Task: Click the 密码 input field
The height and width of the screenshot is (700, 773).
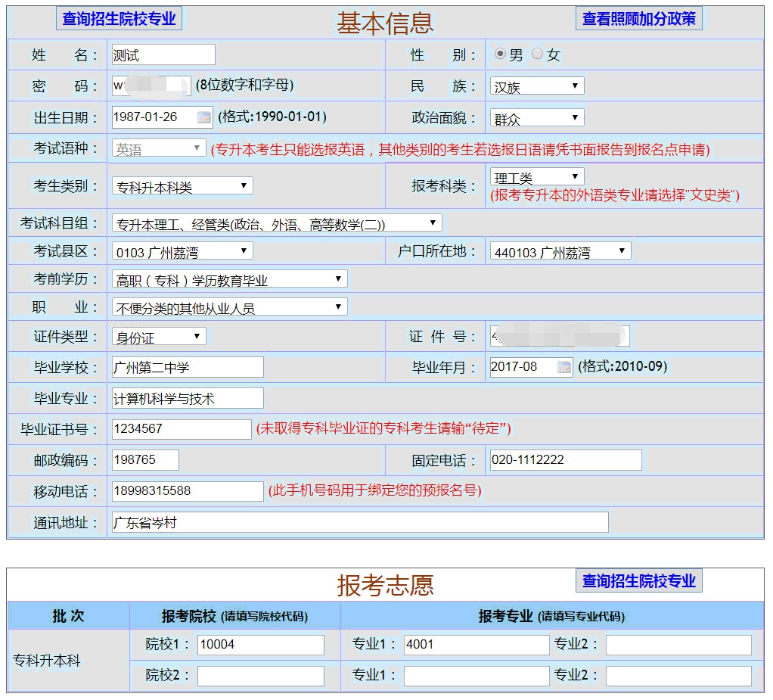Action: pyautogui.click(x=151, y=86)
